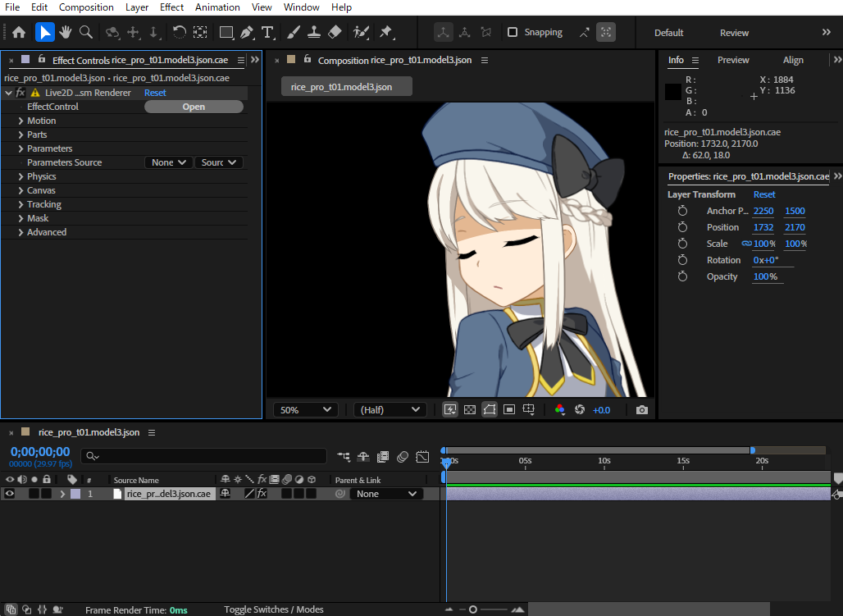
Task: Select the Eraser tool
Action: pyautogui.click(x=335, y=33)
